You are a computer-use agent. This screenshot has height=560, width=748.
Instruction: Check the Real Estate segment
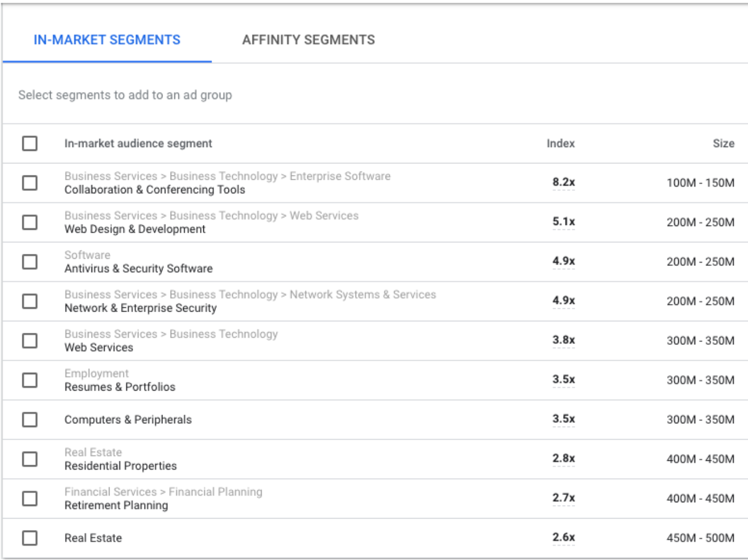pyautogui.click(x=30, y=538)
